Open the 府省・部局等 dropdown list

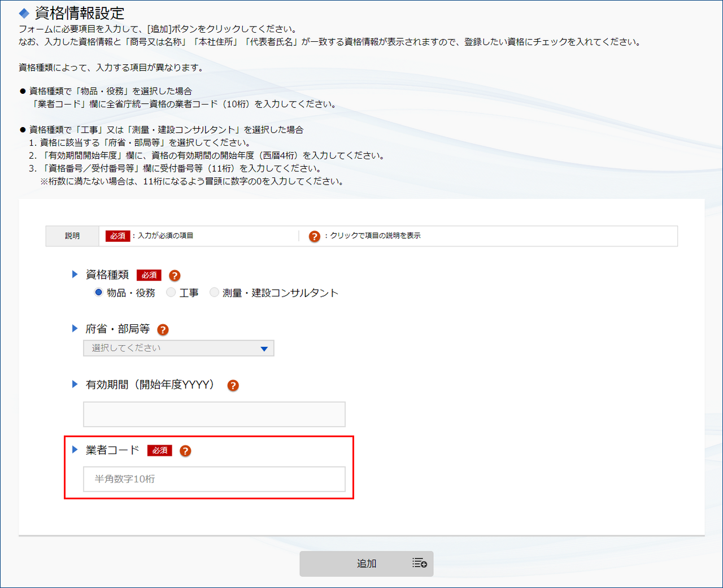[x=178, y=349]
